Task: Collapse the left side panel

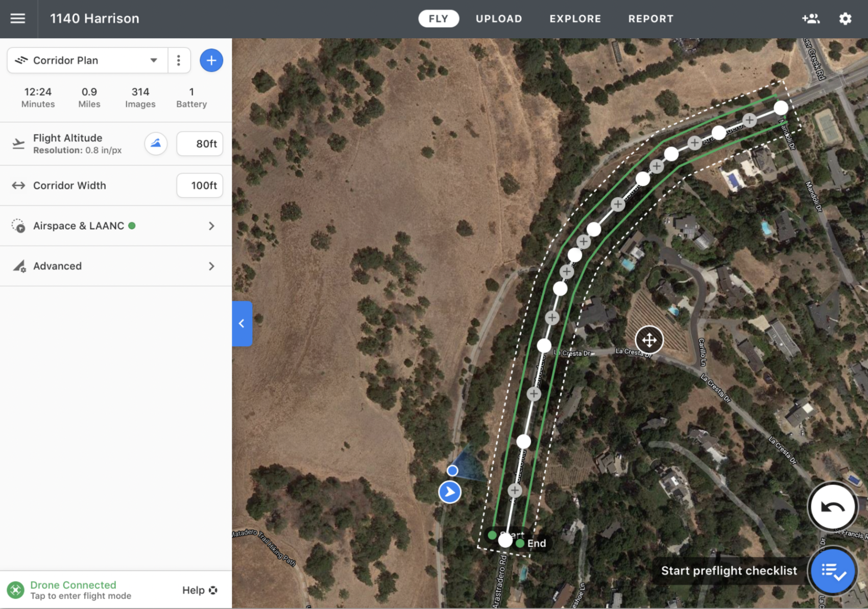Action: pos(242,323)
